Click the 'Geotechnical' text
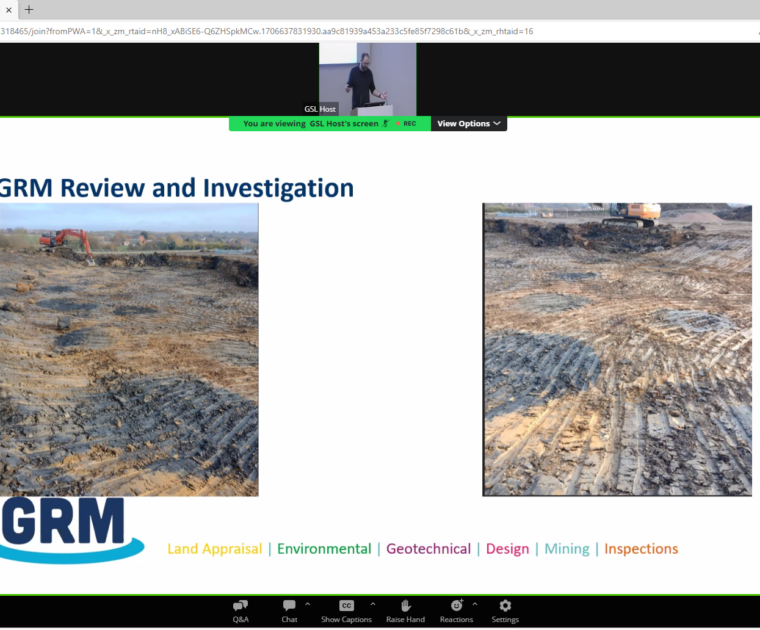 [x=428, y=549]
